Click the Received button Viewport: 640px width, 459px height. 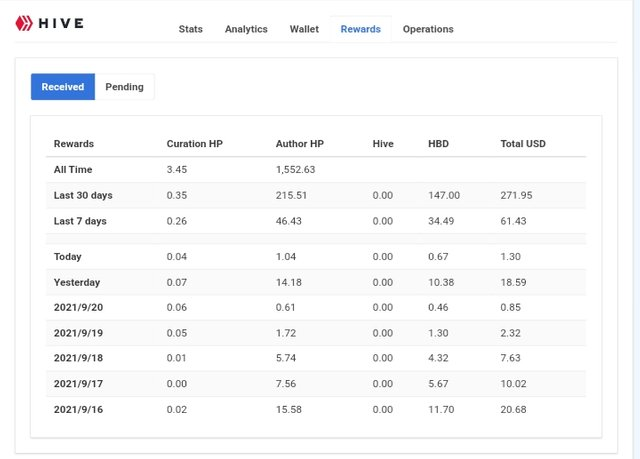click(x=63, y=87)
